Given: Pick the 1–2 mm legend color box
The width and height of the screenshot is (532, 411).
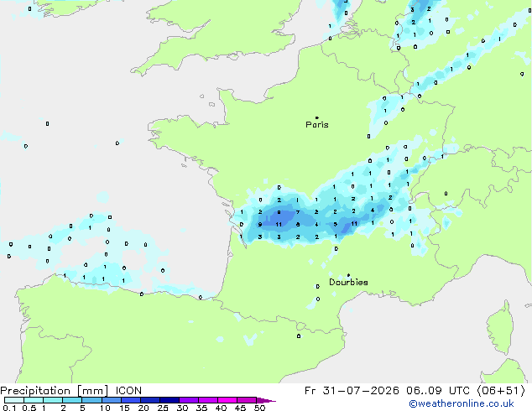Looking at the screenshot, I should click(53, 400).
